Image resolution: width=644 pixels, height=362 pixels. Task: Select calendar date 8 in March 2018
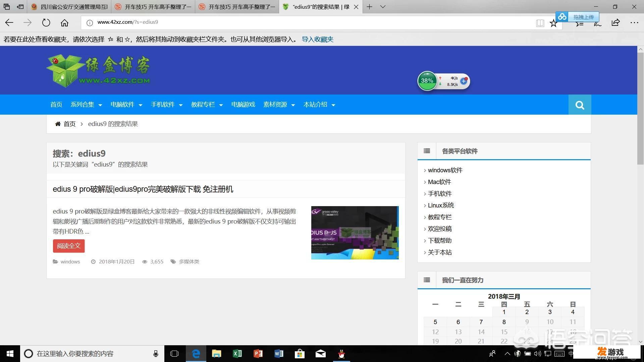pyautogui.click(x=504, y=322)
